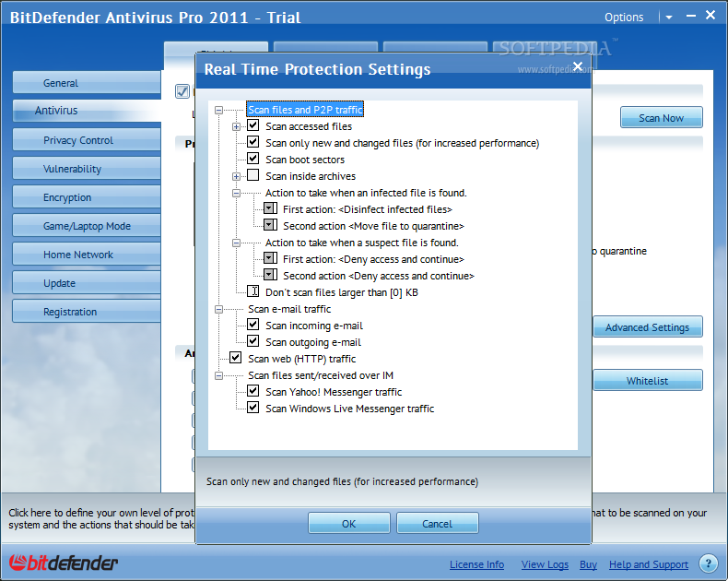728x581 pixels.
Task: Collapse Scan e-mail traffic node
Action: [218, 309]
